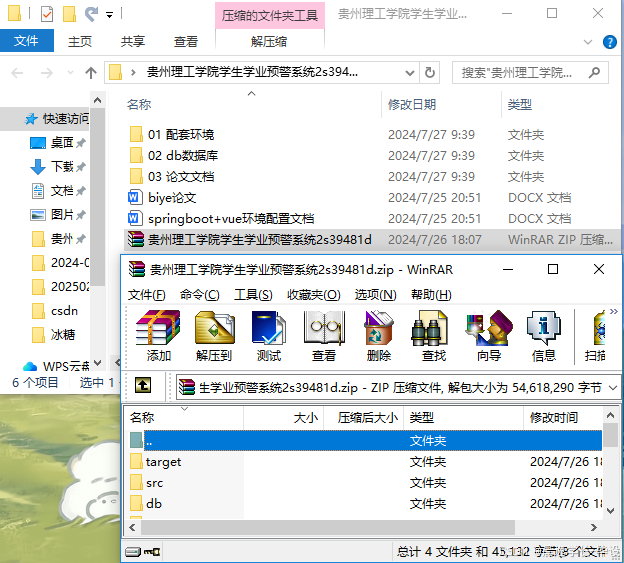Expand the Explorer ribbon chevron

click(587, 41)
